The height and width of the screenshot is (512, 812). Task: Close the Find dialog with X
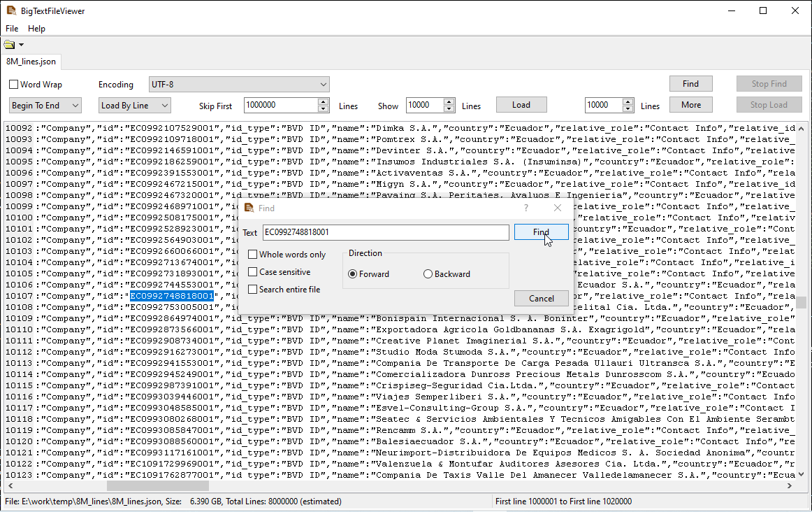[x=558, y=208]
